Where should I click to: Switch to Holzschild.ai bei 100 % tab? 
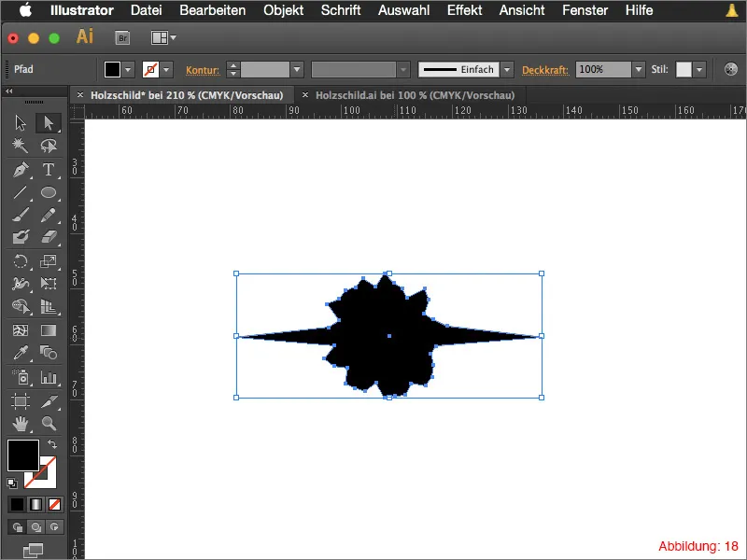click(415, 95)
